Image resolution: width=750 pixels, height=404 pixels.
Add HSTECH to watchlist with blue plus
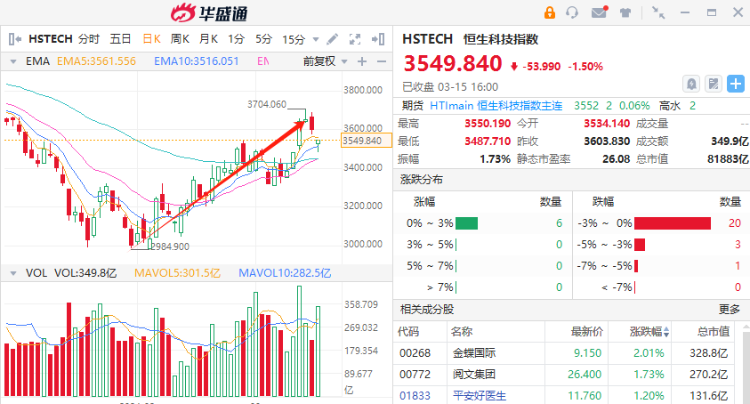point(737,84)
